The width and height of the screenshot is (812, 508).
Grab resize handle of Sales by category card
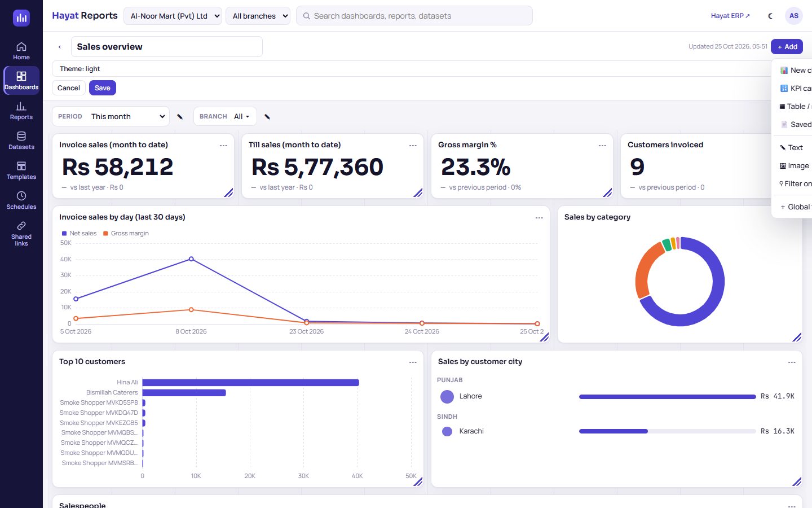pyautogui.click(x=797, y=338)
